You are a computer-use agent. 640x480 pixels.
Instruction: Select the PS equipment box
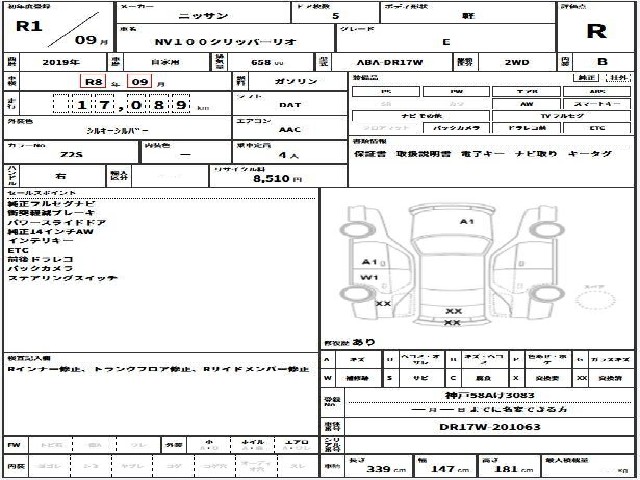pyautogui.click(x=386, y=91)
